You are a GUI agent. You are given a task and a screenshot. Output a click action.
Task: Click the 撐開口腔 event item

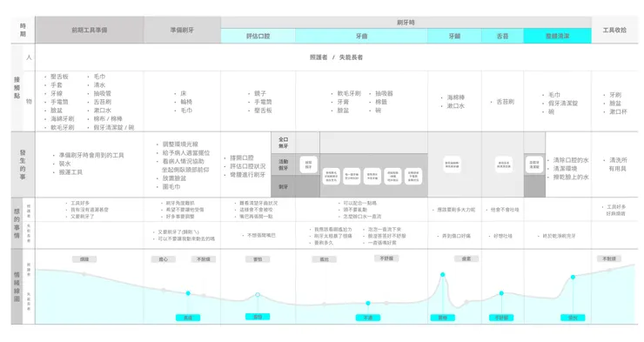[x=242, y=158]
